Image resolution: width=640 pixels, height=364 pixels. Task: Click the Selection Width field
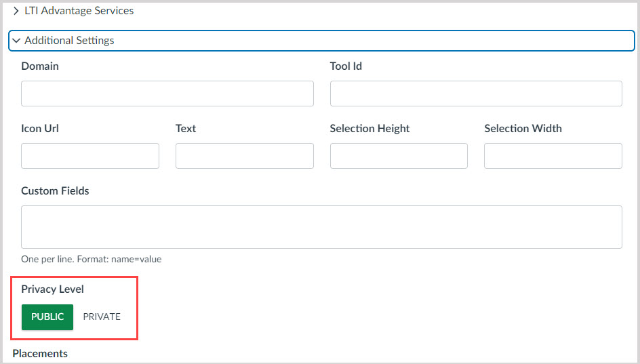pyautogui.click(x=553, y=156)
